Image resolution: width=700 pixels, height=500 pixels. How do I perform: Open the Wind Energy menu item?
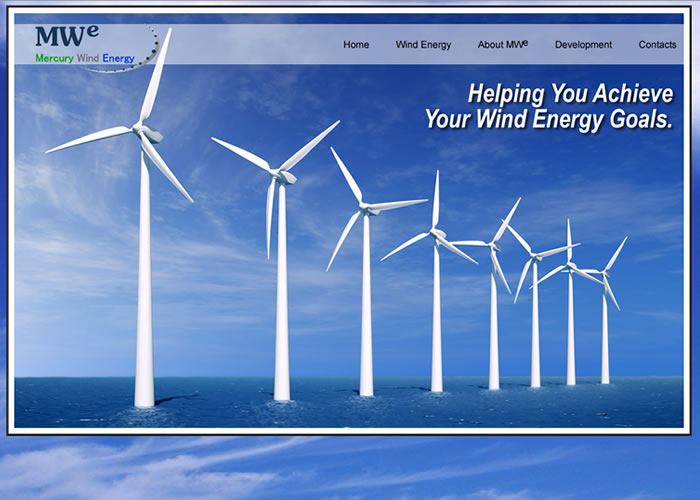tap(423, 45)
